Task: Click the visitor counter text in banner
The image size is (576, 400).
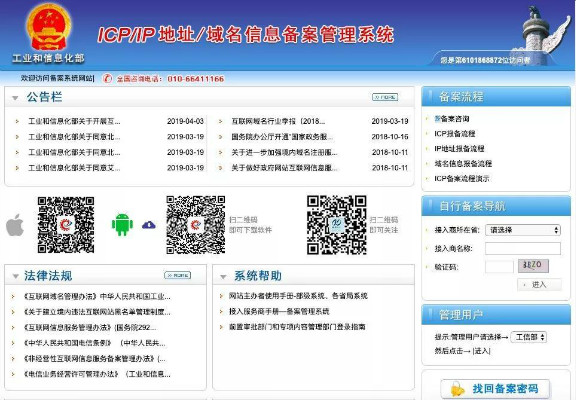Action: pos(485,60)
